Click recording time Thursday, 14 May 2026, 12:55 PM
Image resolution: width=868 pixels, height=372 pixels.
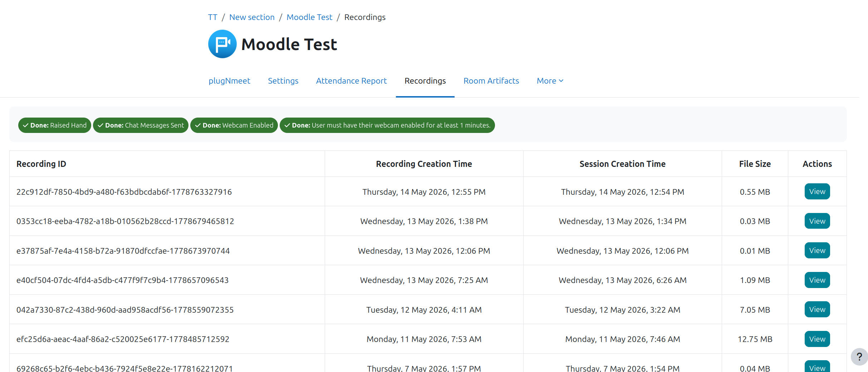pyautogui.click(x=424, y=192)
